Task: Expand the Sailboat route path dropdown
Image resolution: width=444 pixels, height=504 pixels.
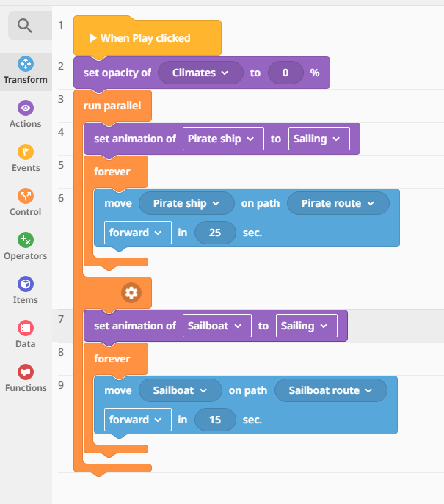Action: (x=331, y=390)
